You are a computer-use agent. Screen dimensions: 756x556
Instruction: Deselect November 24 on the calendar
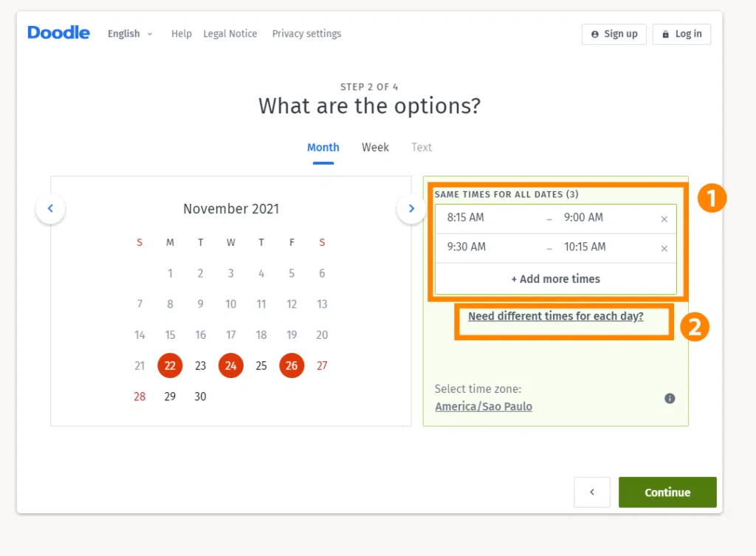point(231,365)
